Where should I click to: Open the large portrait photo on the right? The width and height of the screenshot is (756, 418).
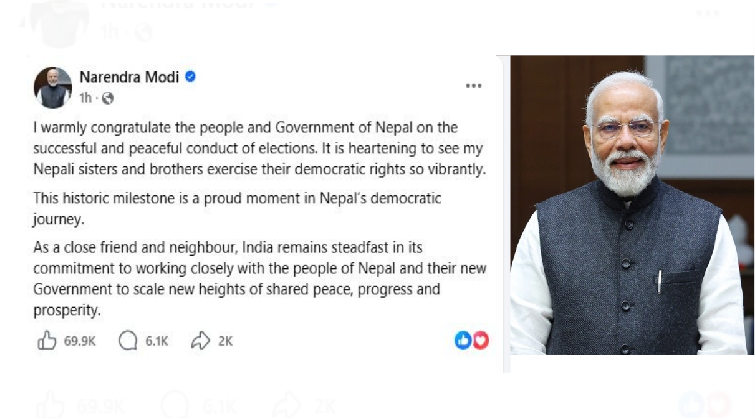click(630, 205)
